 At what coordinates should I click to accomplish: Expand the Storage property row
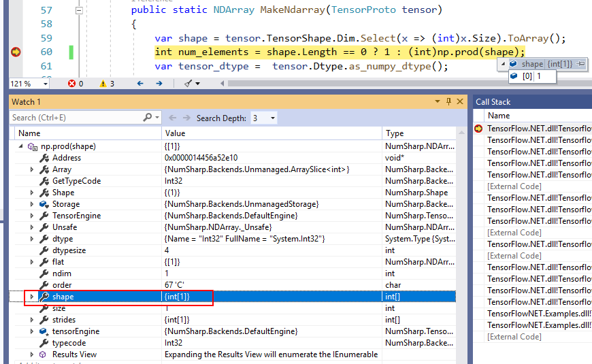[32, 204]
